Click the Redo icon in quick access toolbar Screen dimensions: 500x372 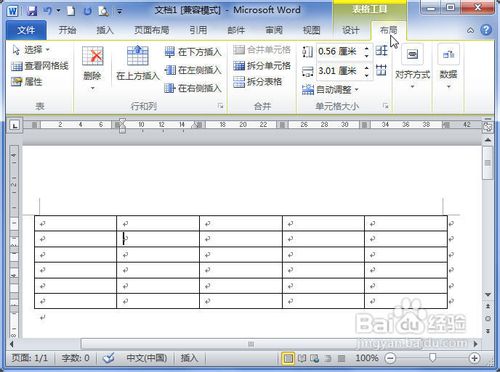(x=87, y=11)
